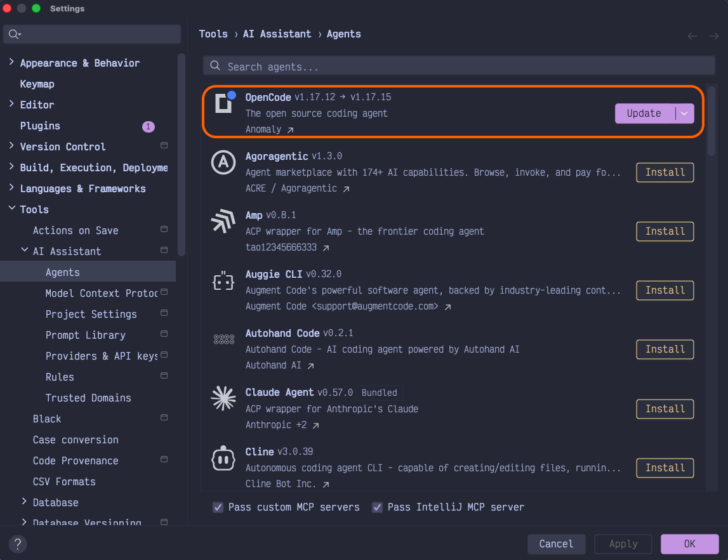The image size is (728, 560).
Task: Click the Plugins update count badge
Action: coord(148,126)
